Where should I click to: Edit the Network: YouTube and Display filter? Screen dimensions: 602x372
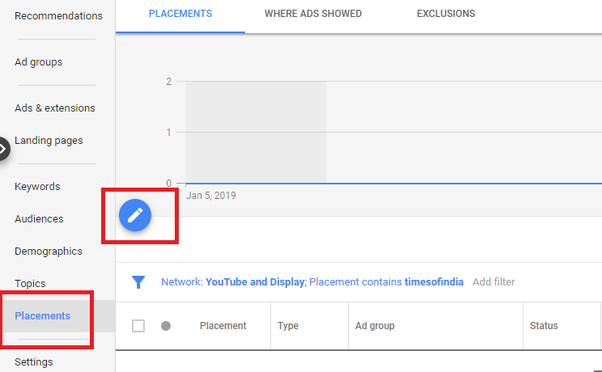tap(233, 282)
